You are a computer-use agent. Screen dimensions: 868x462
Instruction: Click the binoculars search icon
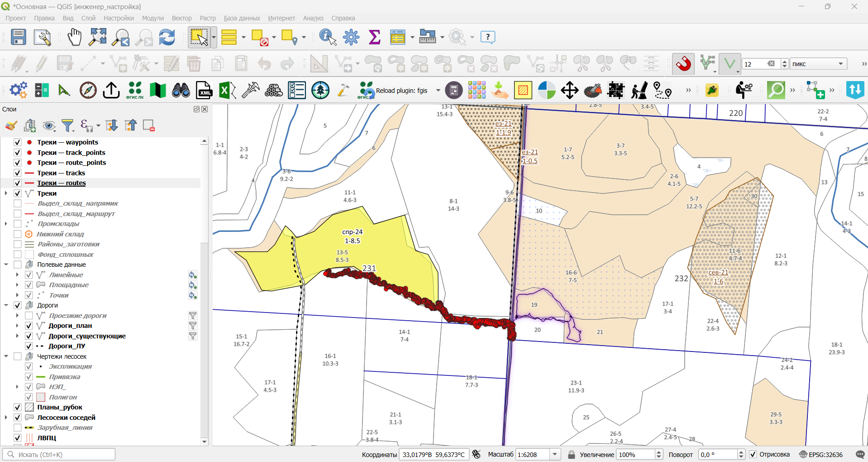(x=181, y=90)
